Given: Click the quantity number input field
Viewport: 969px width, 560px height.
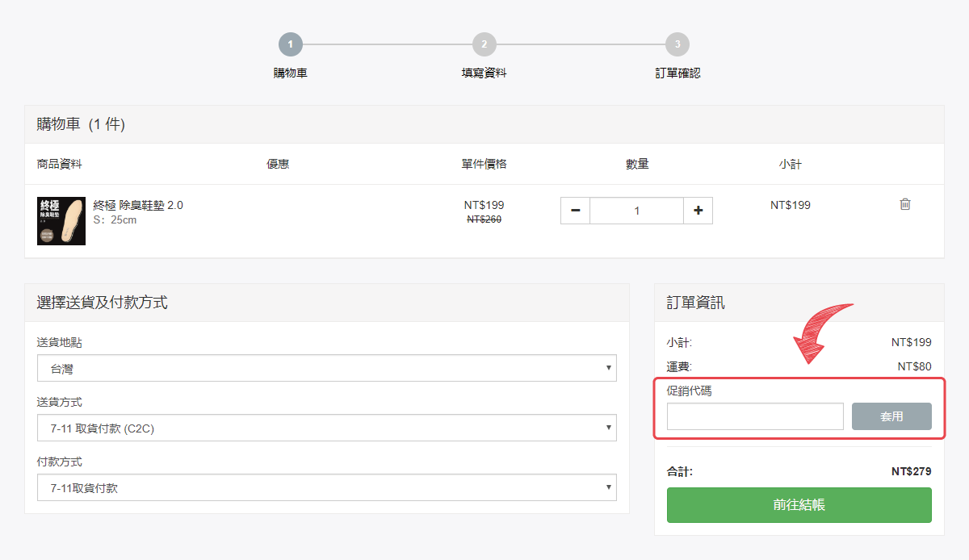Looking at the screenshot, I should (x=636, y=211).
